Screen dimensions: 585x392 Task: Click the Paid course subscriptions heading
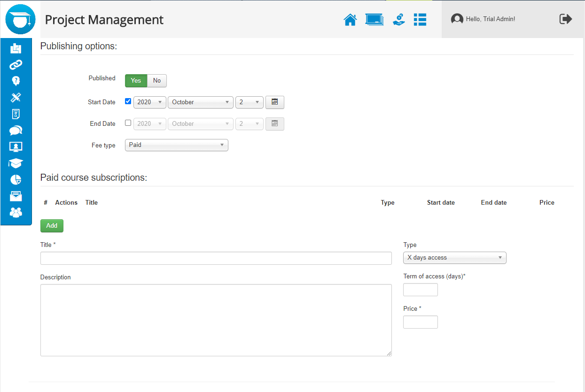tap(94, 177)
